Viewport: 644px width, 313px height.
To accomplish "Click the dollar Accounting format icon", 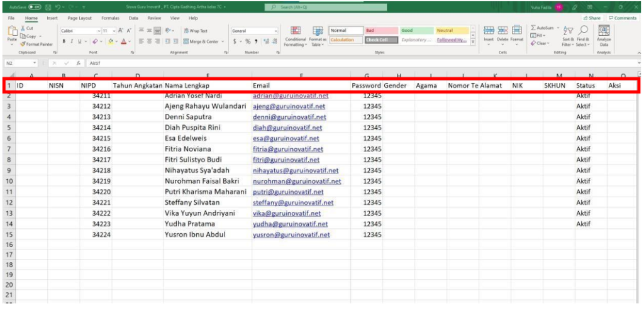I will 235,41.
